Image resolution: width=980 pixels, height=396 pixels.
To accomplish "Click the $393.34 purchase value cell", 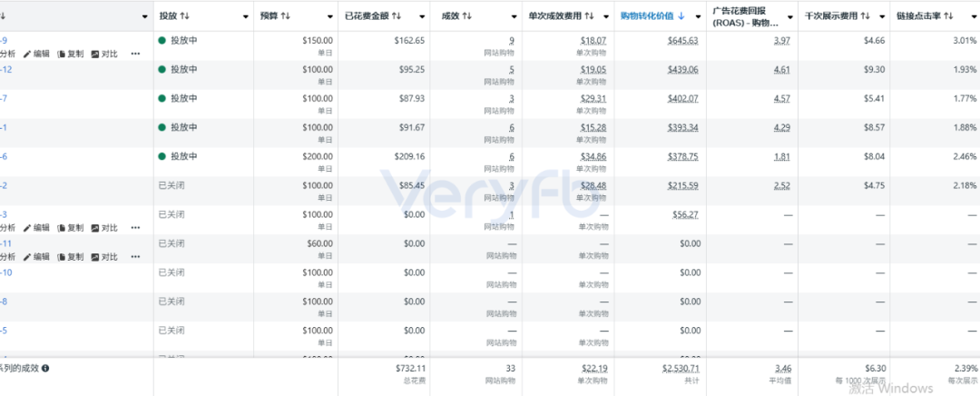I will coord(682,128).
